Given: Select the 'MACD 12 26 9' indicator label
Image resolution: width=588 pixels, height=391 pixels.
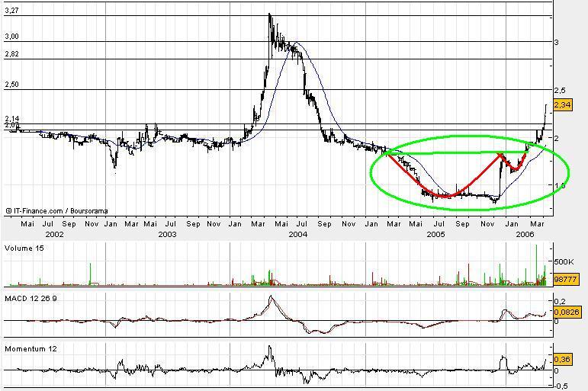Looking at the screenshot, I should click(x=31, y=299).
